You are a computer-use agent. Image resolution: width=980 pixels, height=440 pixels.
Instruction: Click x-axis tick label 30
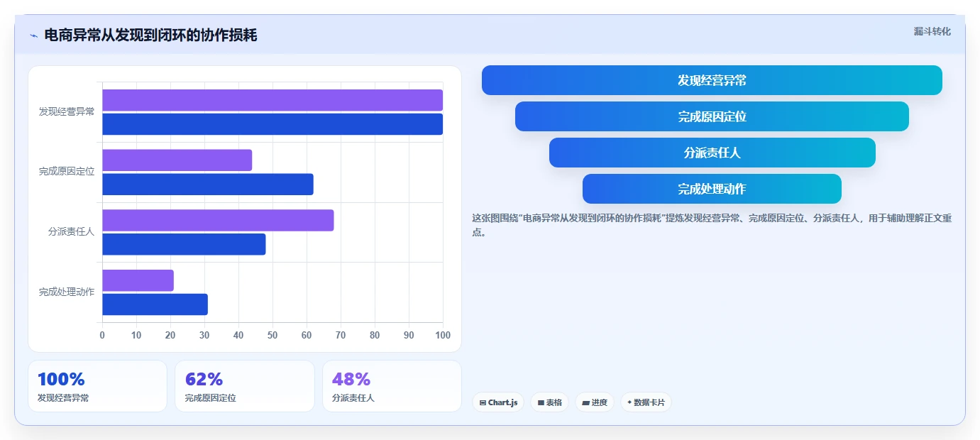pos(204,335)
